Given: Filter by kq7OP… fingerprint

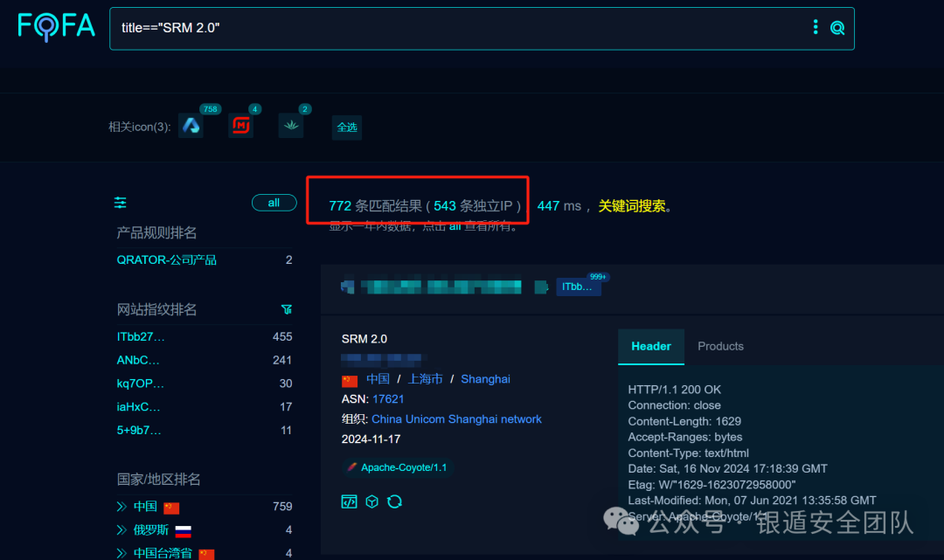Looking at the screenshot, I should coord(140,384).
